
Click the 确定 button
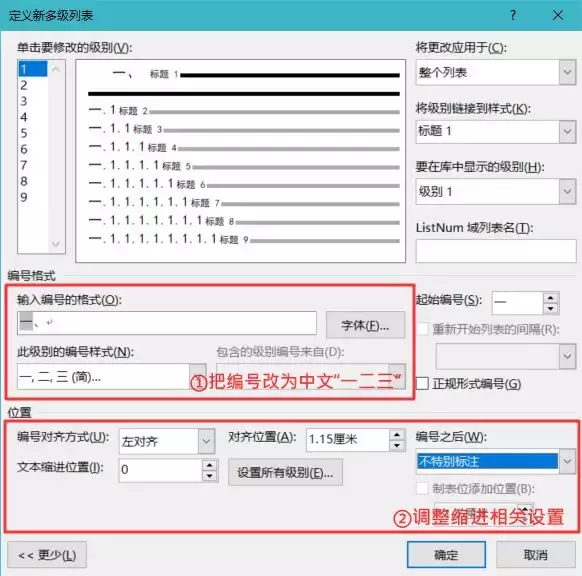click(x=446, y=554)
